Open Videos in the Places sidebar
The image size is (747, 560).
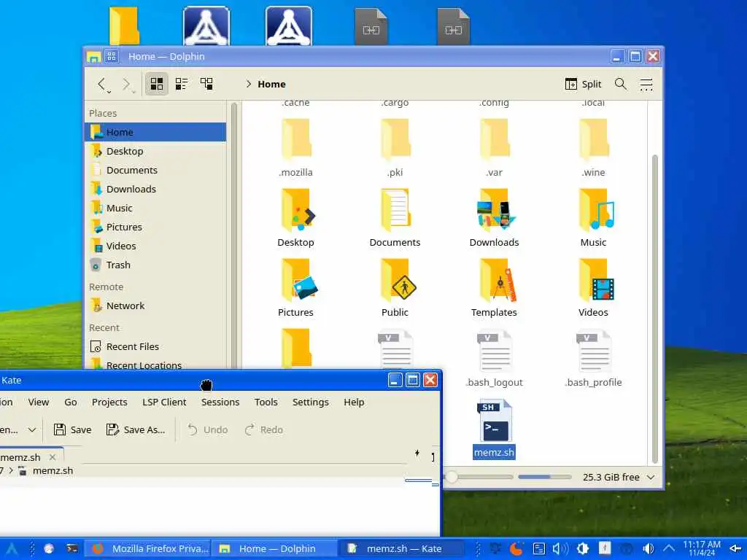tap(155, 246)
